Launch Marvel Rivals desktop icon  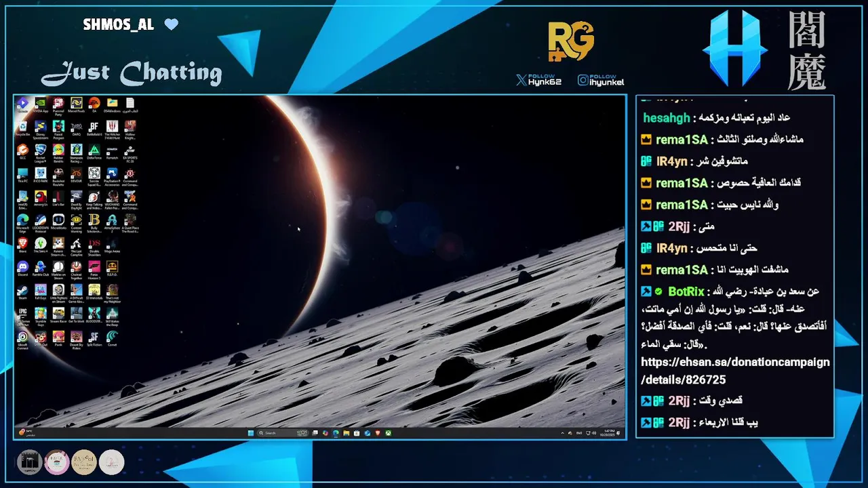coord(76,105)
